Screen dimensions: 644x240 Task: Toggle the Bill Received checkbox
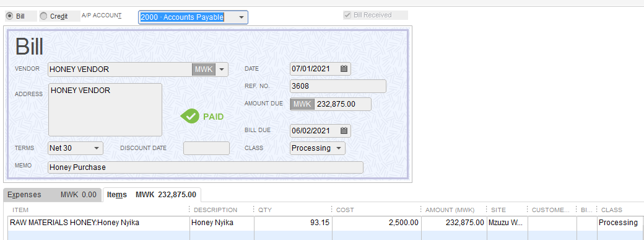coord(347,16)
